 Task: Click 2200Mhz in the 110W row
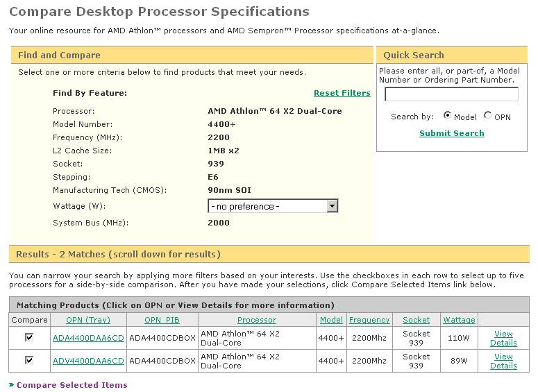(x=369, y=338)
